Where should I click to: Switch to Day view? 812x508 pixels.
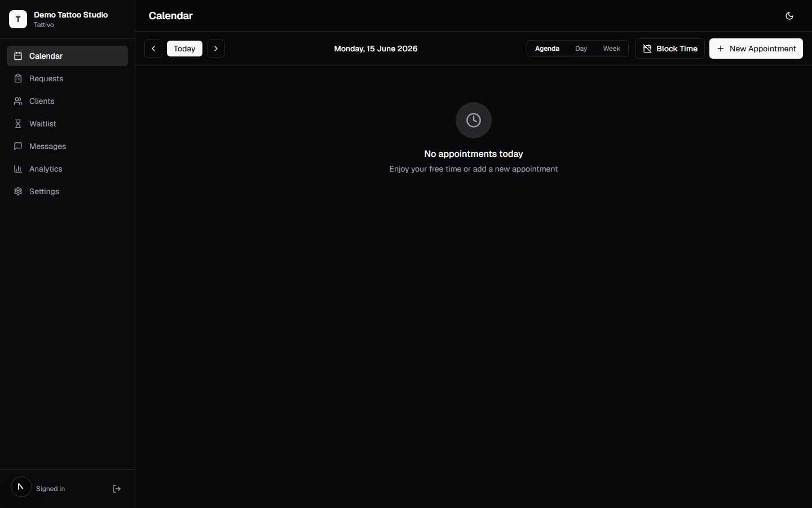[x=581, y=49]
